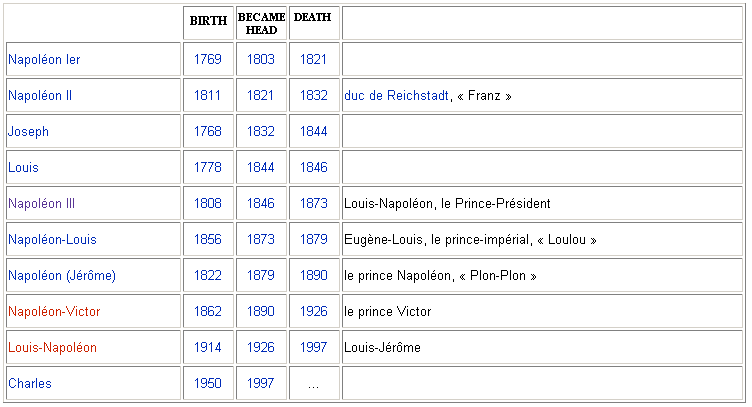Click birth year 1768 for Joseph

coord(208,132)
